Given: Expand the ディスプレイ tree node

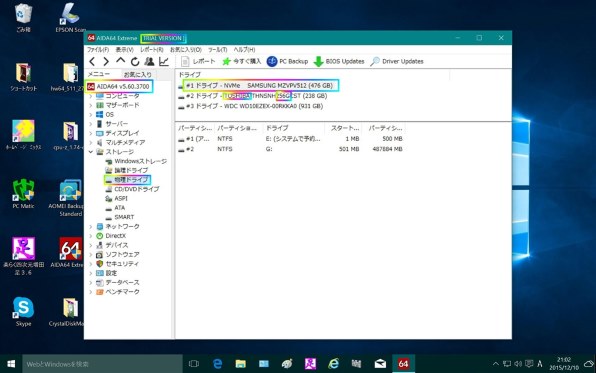Looking at the screenshot, I should coord(90,133).
